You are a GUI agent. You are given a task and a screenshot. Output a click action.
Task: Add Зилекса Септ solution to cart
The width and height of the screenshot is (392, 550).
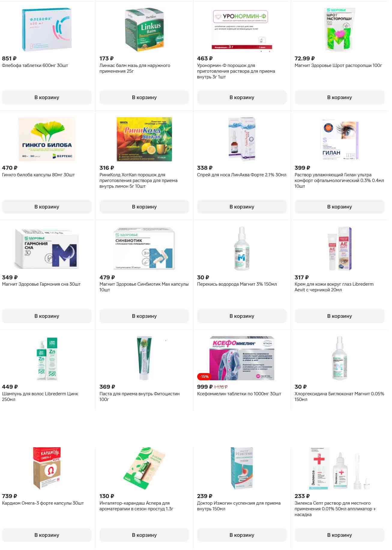pos(339,535)
